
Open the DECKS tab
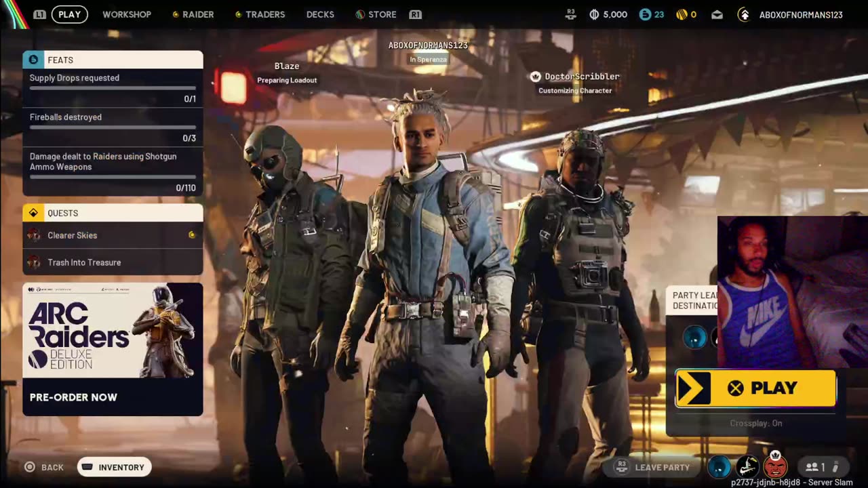tap(320, 14)
